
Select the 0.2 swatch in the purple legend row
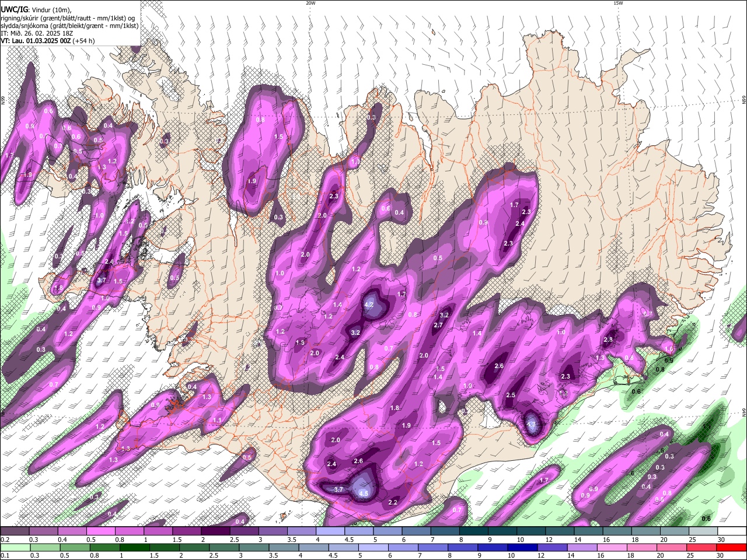[15, 531]
